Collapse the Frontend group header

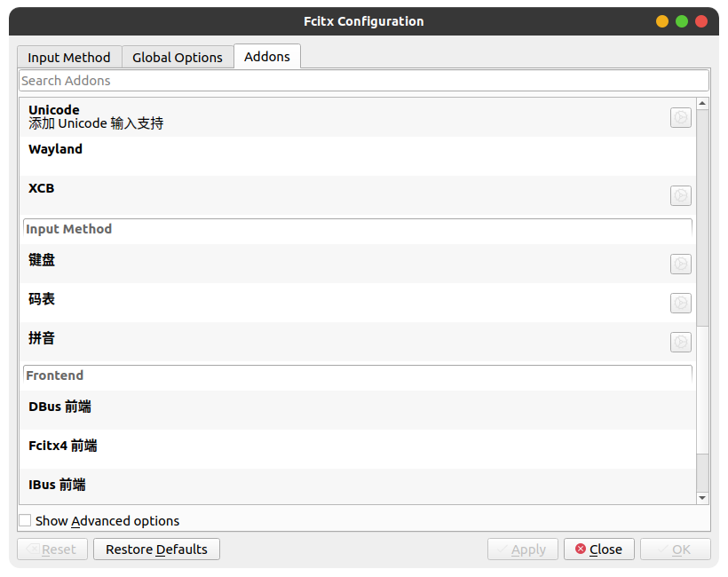pyautogui.click(x=358, y=375)
